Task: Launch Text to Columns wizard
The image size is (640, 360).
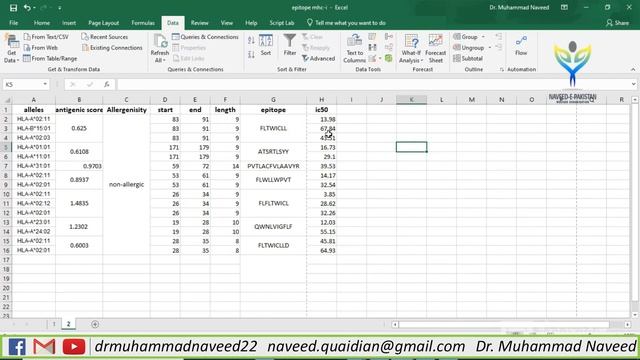Action: (x=354, y=49)
